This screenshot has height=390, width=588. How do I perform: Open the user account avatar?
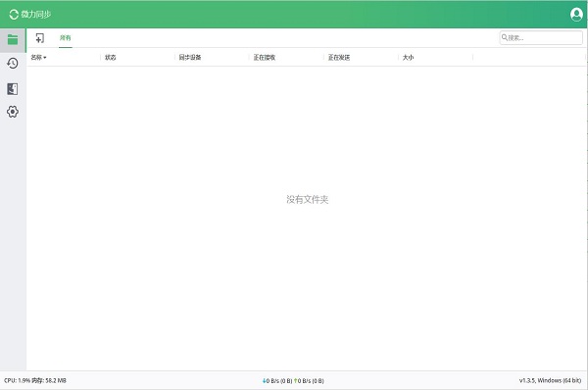(x=576, y=15)
